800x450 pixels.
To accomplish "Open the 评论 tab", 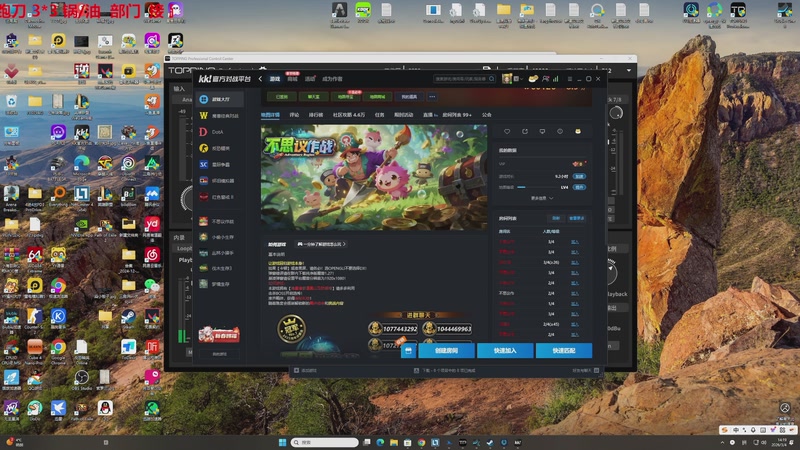I will point(294,115).
